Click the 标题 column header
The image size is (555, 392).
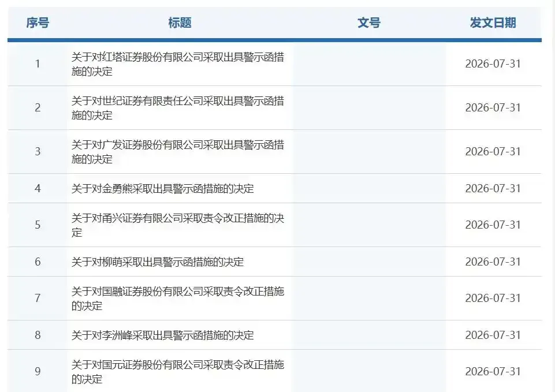coord(180,23)
